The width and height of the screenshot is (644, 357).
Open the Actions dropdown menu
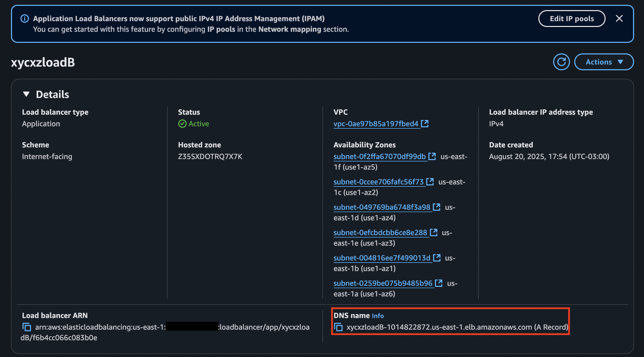pos(604,62)
